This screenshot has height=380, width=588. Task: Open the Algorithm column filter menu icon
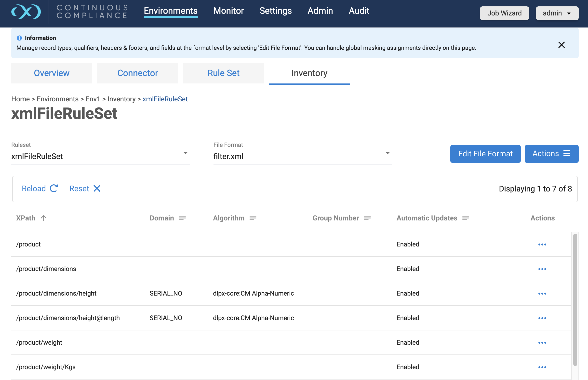click(x=253, y=218)
